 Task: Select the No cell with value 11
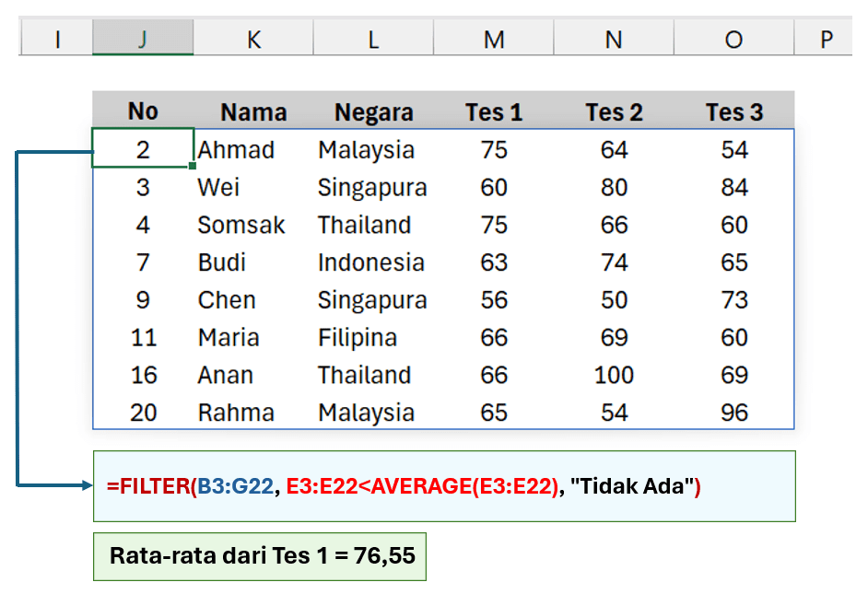143,337
